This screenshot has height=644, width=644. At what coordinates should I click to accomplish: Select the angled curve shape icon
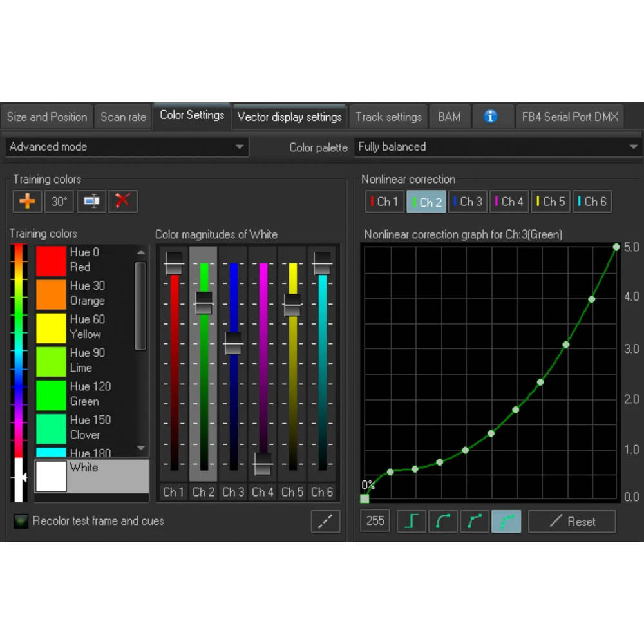(475, 521)
